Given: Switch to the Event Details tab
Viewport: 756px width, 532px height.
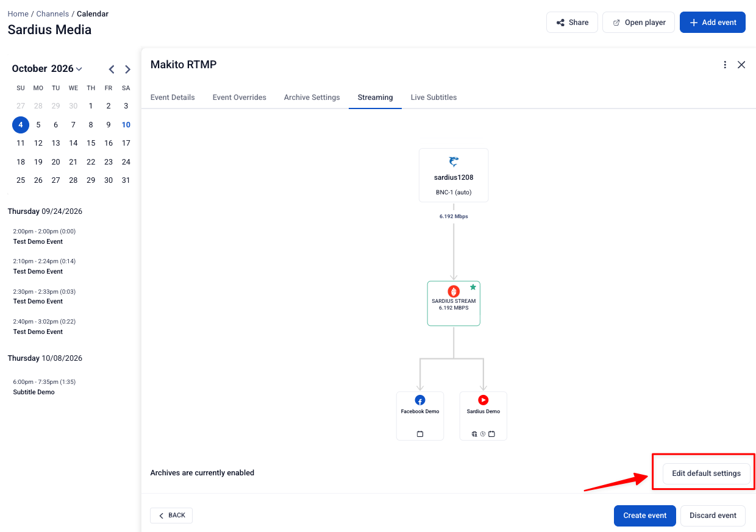Looking at the screenshot, I should click(173, 98).
